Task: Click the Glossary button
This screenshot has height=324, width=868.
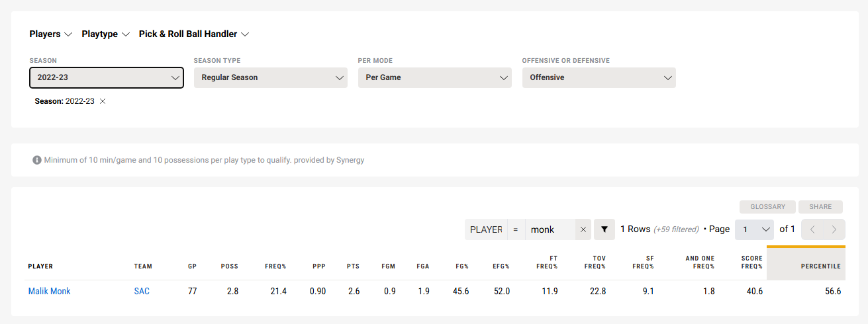Action: pos(767,207)
